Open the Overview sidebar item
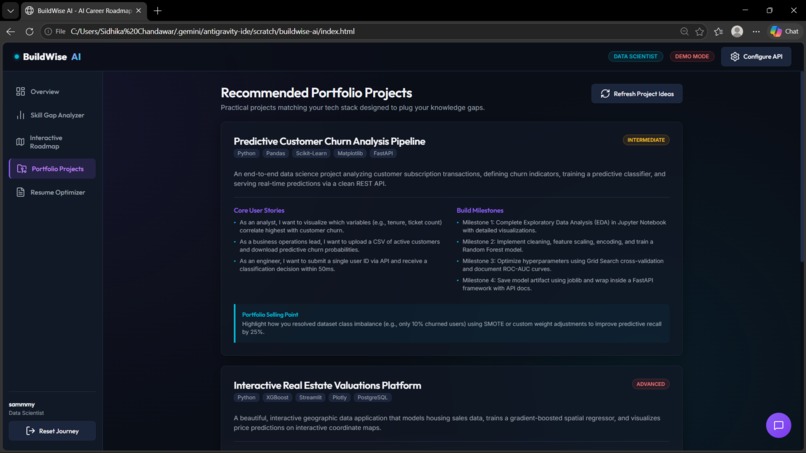Viewport: 806px width, 453px height. tap(52, 92)
